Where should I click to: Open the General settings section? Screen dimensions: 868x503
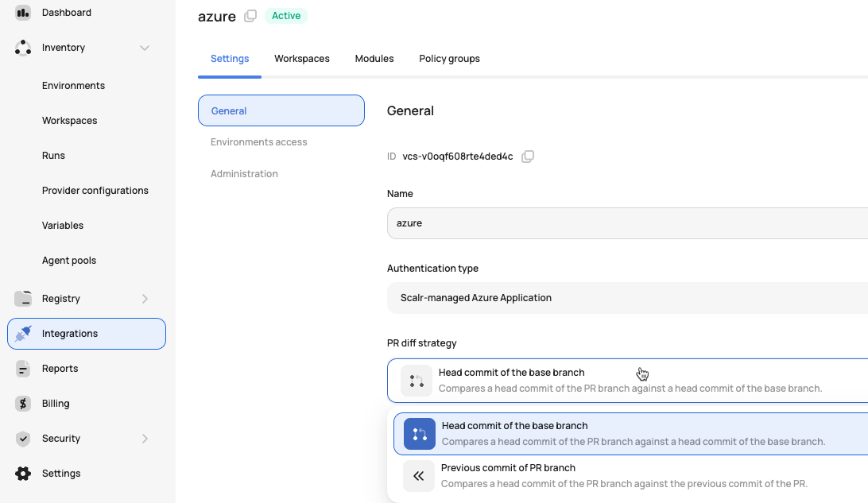pyautogui.click(x=281, y=110)
